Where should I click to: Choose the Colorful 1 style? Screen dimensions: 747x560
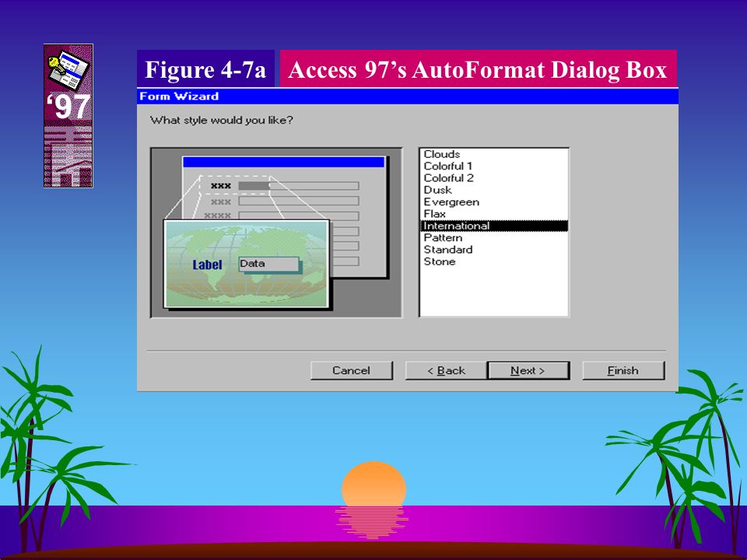(494, 166)
